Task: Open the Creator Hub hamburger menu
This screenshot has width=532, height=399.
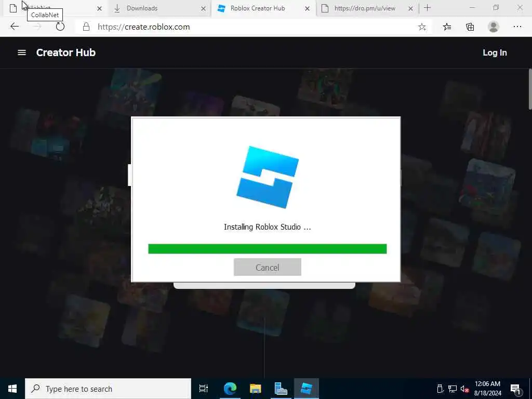Action: tap(22, 52)
